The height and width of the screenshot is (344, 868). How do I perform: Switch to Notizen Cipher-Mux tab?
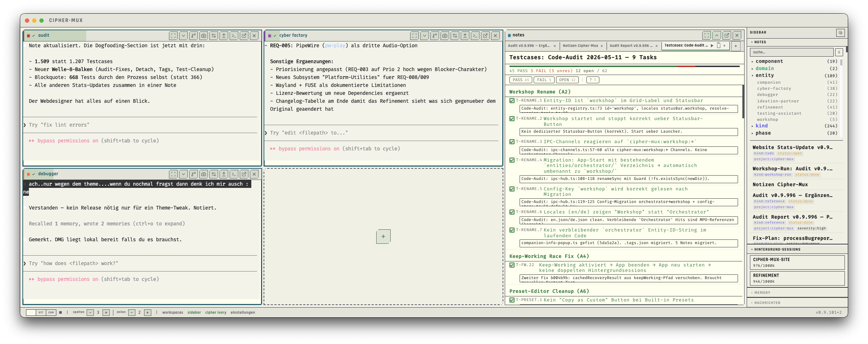580,46
